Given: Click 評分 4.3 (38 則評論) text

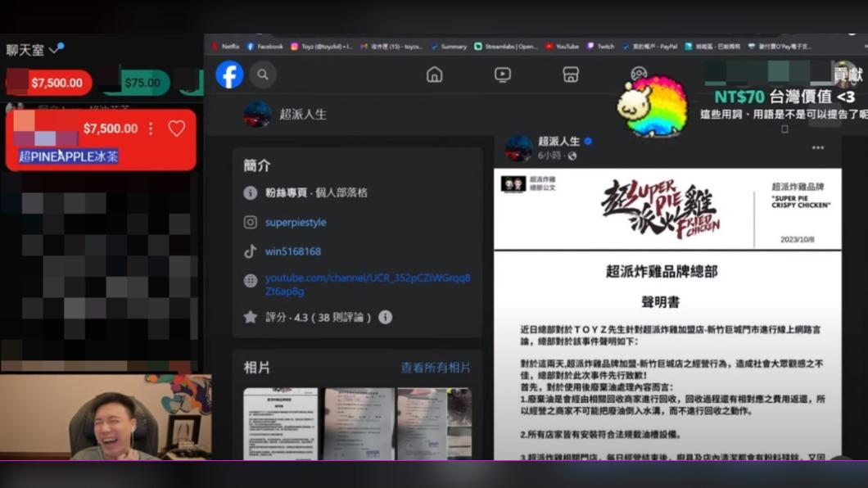Looking at the screenshot, I should click(318, 317).
